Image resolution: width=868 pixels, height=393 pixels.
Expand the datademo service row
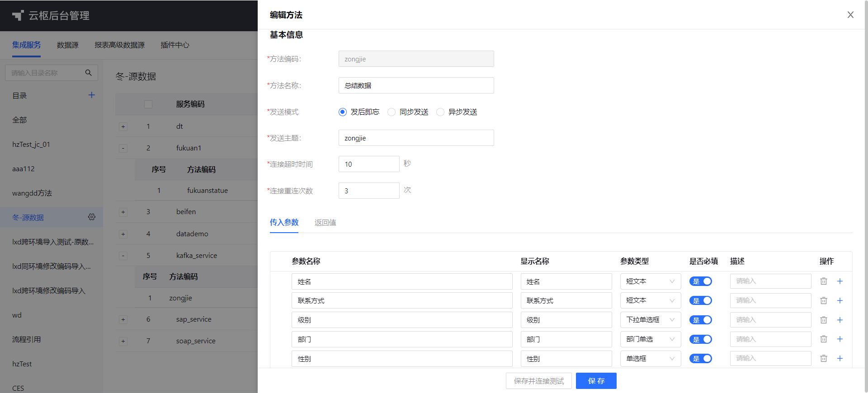(x=123, y=234)
